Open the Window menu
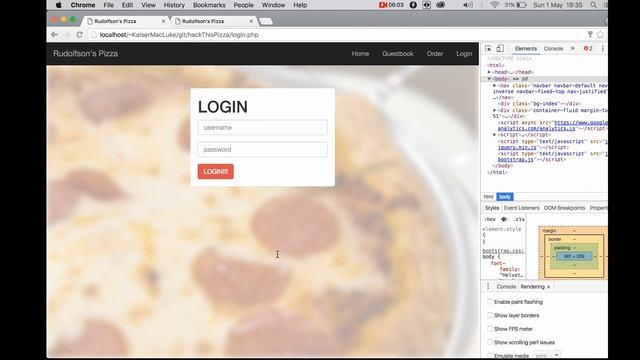The width and height of the screenshot is (640, 360). 273,5
